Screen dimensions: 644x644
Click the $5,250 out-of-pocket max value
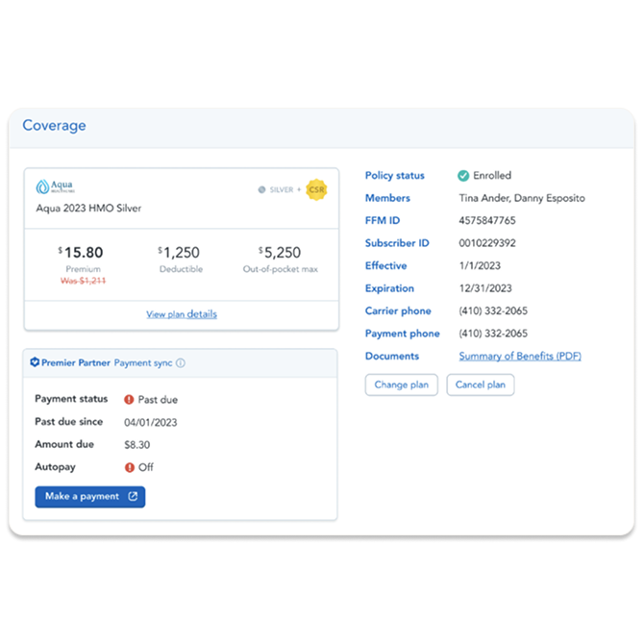click(x=280, y=253)
